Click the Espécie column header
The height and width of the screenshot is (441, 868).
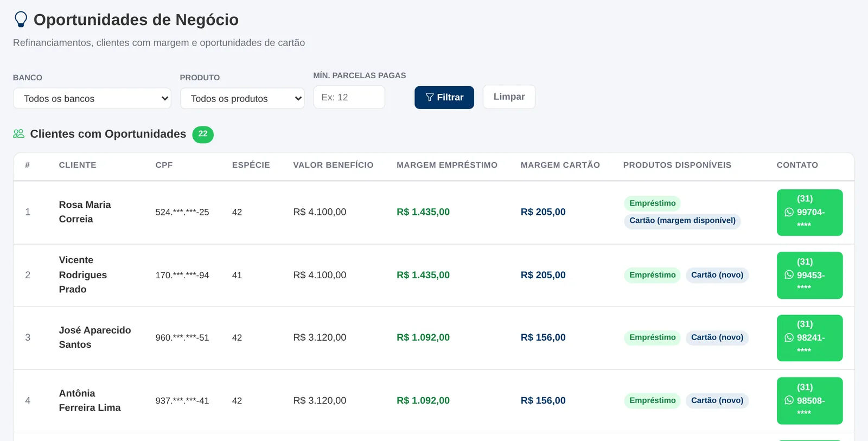pyautogui.click(x=251, y=165)
